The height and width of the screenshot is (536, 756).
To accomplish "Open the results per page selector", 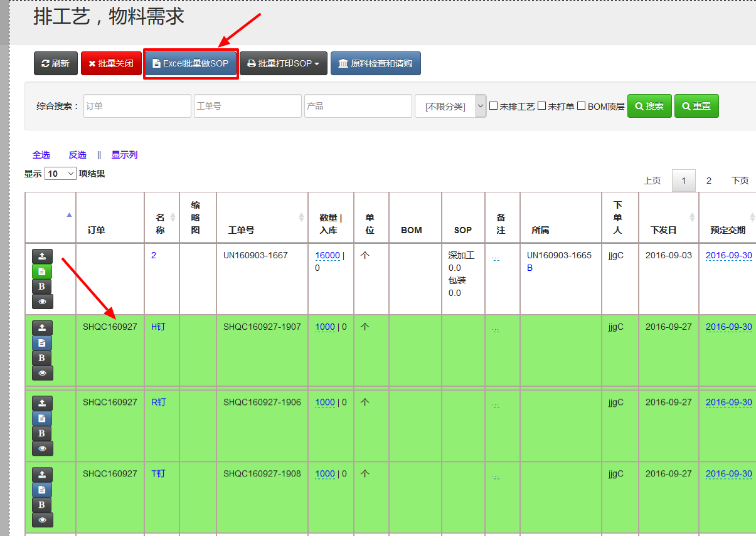I will pyautogui.click(x=60, y=174).
